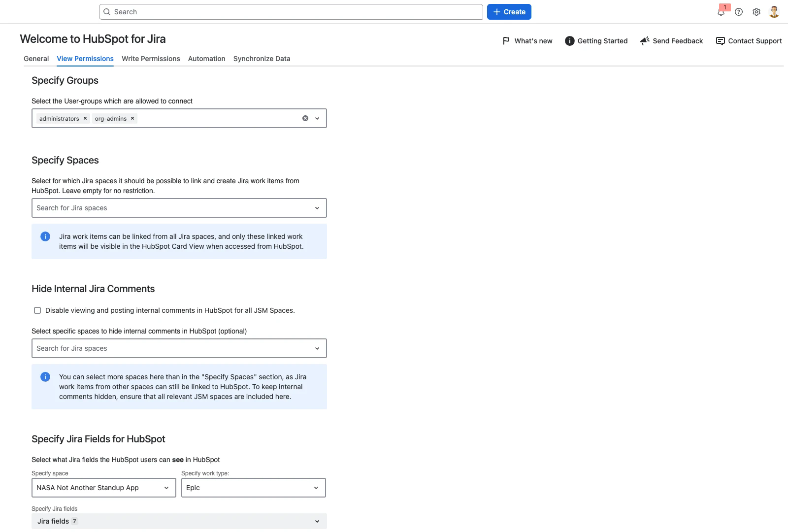Open the Automation tab
This screenshot has width=788, height=532.
[207, 59]
